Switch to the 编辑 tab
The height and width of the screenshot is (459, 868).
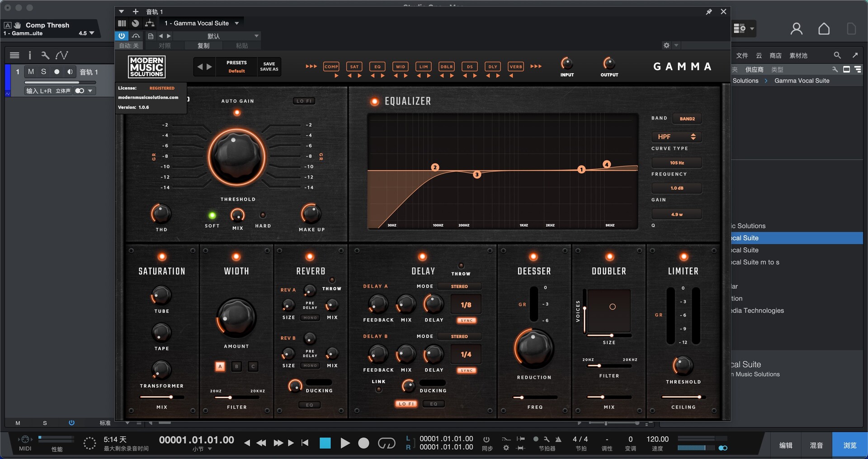786,445
